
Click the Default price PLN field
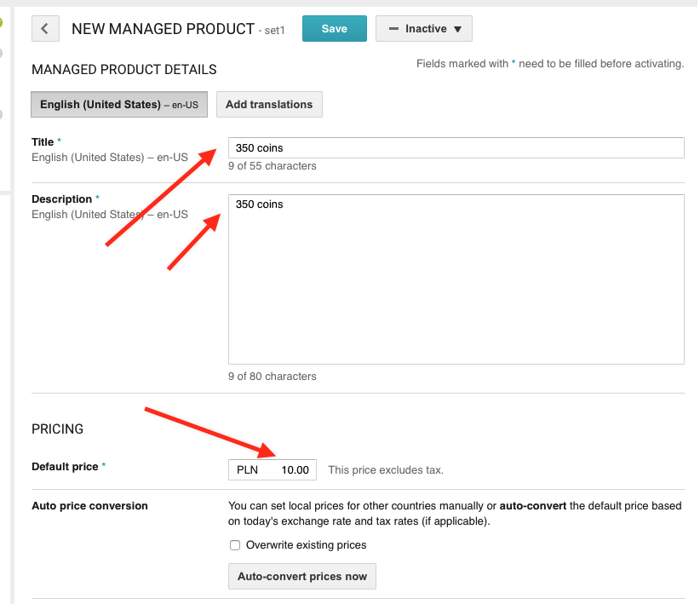point(273,470)
